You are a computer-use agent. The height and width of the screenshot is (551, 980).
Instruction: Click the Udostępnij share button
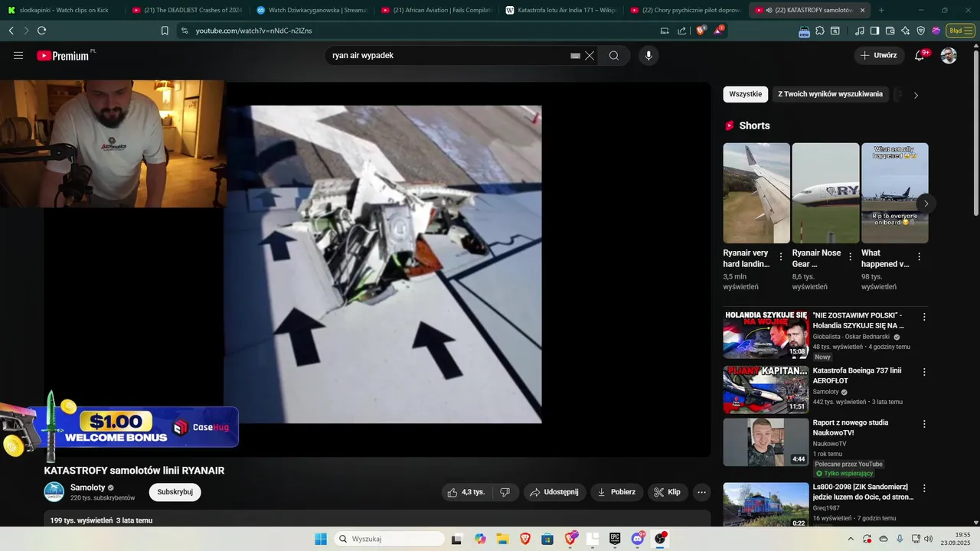(x=555, y=492)
